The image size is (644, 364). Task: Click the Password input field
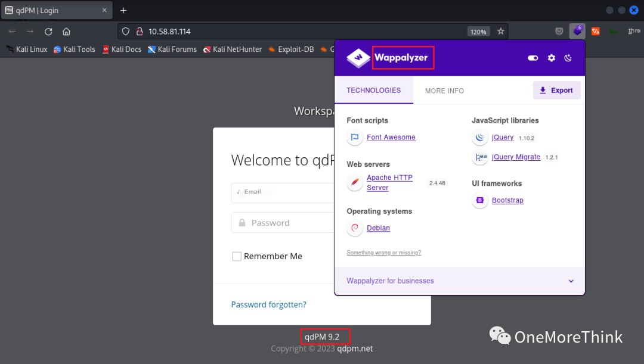coord(283,222)
